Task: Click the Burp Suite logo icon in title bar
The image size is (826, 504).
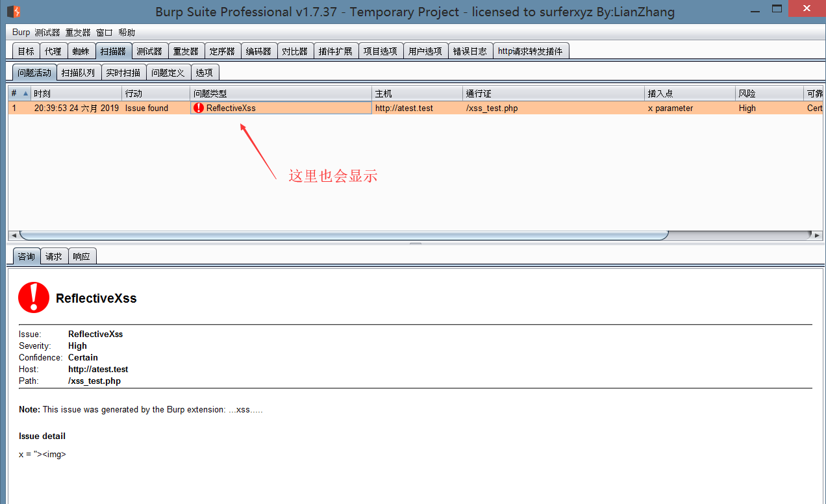Action: (x=14, y=11)
